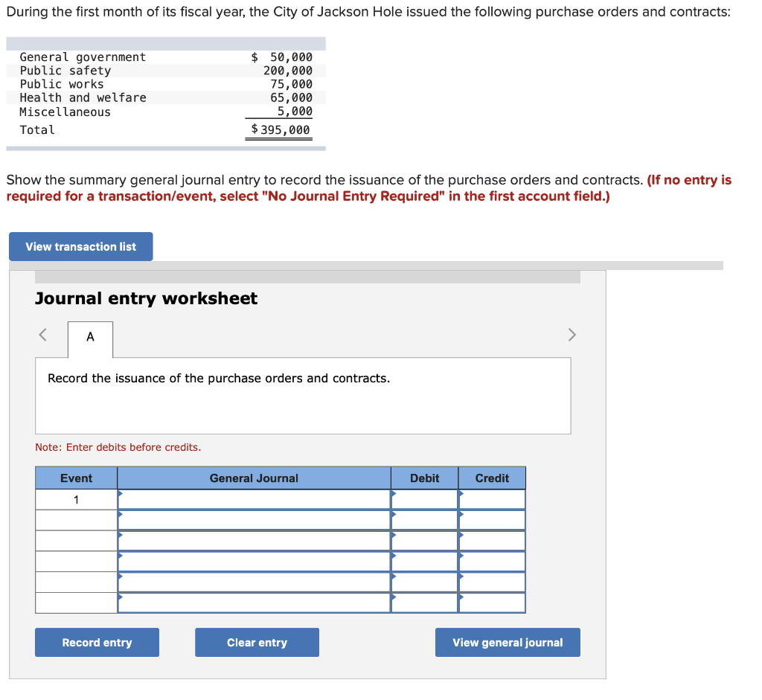
Task: Click the Record entry button
Action: click(x=97, y=642)
